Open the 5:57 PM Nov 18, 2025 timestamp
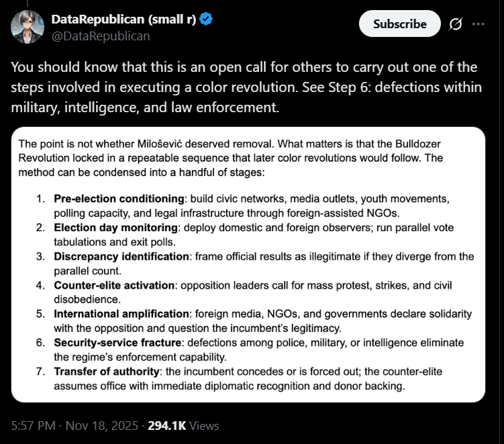504x444 pixels. 73,426
